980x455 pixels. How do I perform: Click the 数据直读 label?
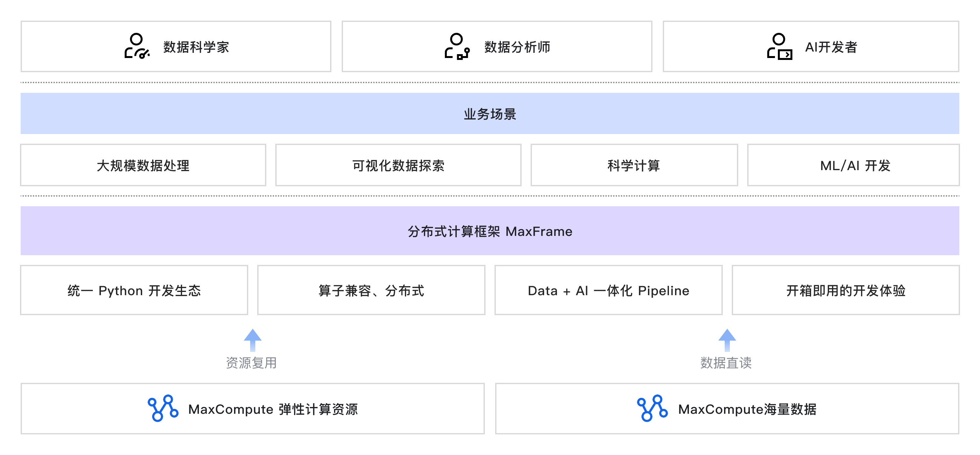coord(726,363)
